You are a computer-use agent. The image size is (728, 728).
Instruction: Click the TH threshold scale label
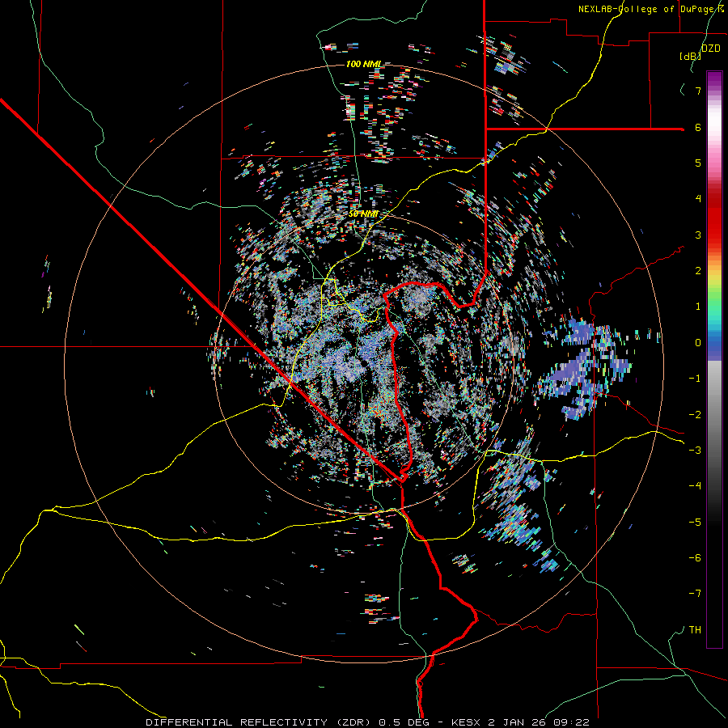coord(695,629)
